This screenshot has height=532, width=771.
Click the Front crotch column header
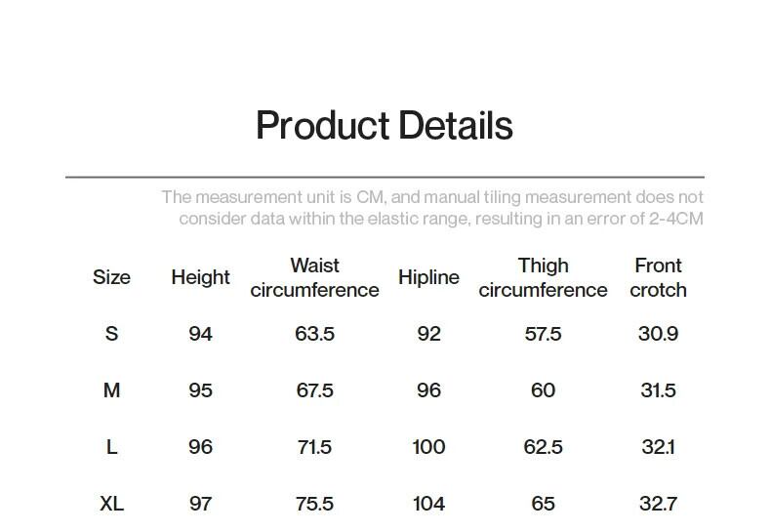point(658,277)
